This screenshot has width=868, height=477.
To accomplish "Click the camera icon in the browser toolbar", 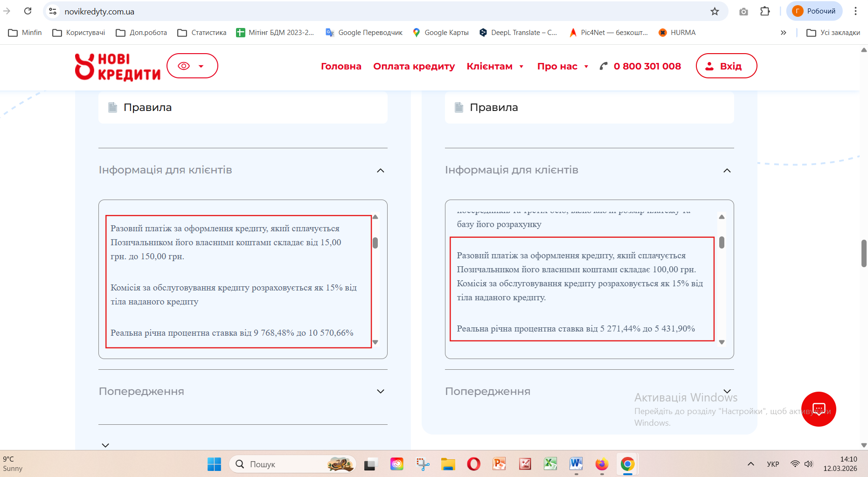I will 743,11.
